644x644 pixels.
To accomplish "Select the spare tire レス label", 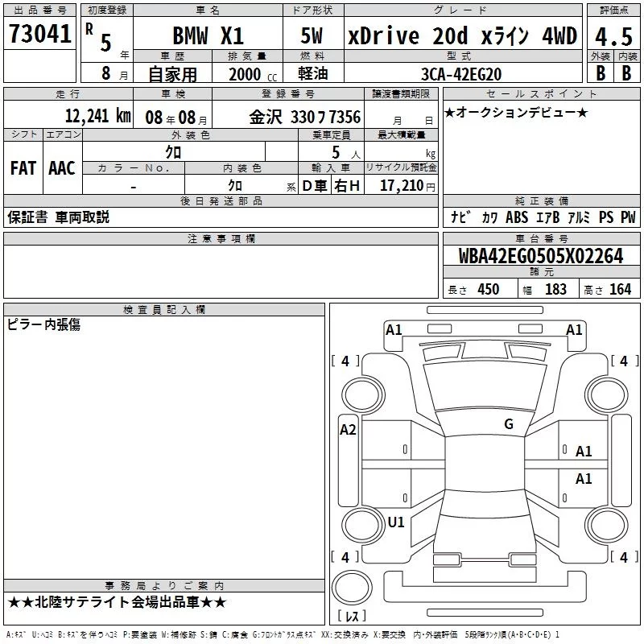I will point(352,616).
